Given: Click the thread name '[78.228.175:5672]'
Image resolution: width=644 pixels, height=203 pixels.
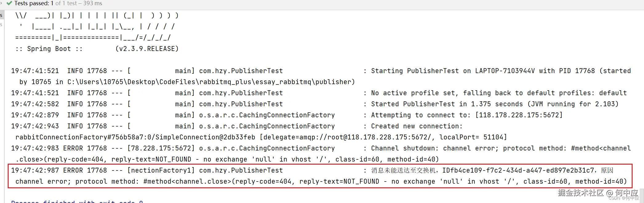Looking at the screenshot, I should pyautogui.click(x=161, y=148).
